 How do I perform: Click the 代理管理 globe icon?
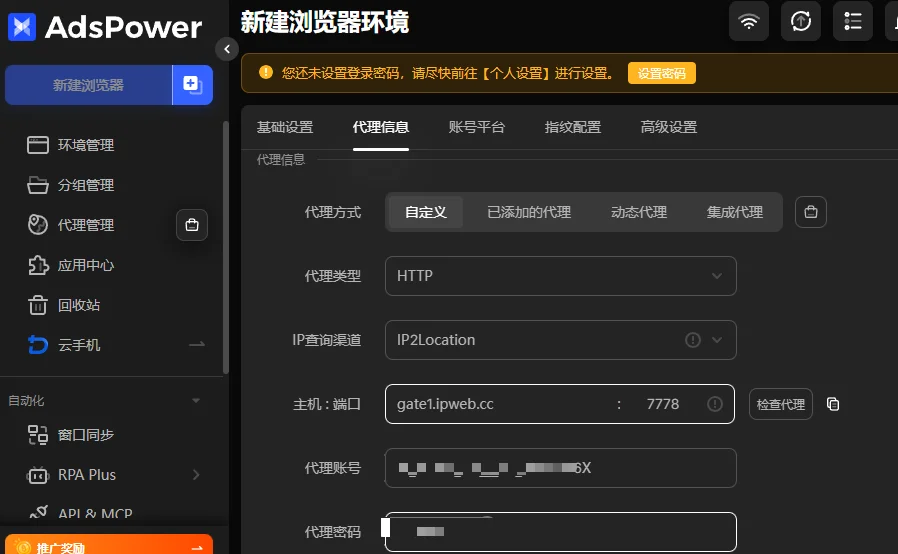38,225
